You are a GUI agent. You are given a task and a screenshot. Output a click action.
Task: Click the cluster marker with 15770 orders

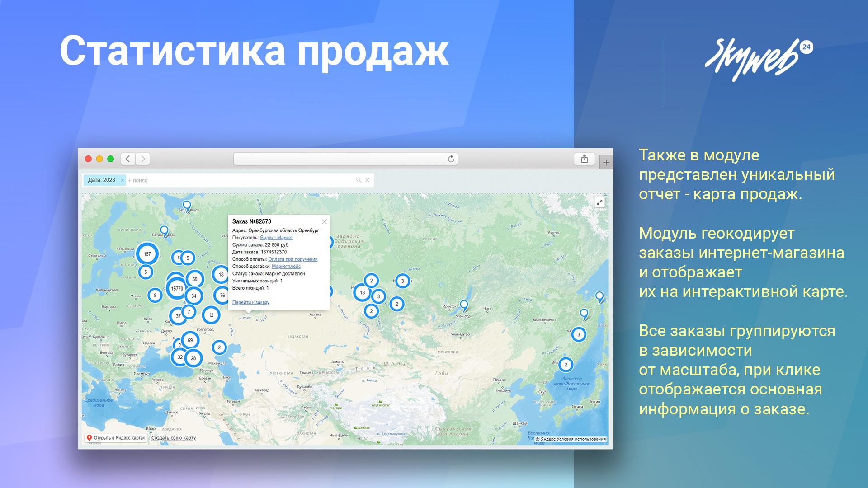pos(177,289)
